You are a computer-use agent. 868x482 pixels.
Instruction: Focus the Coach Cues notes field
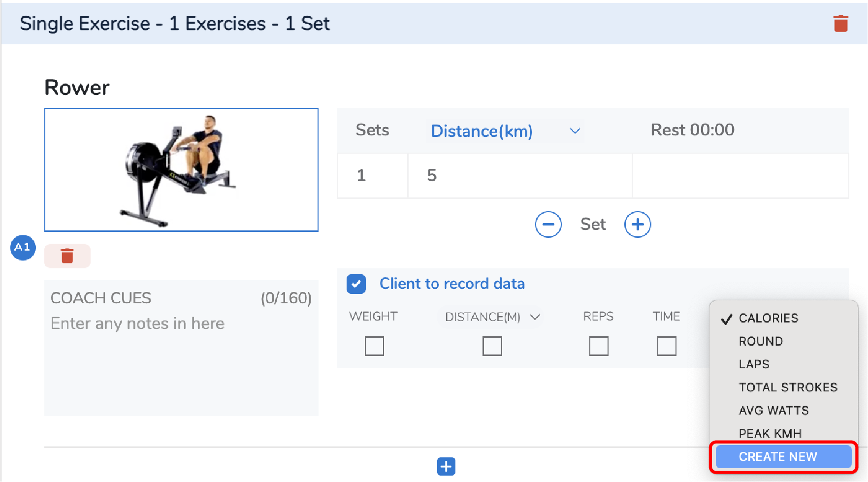click(x=181, y=348)
